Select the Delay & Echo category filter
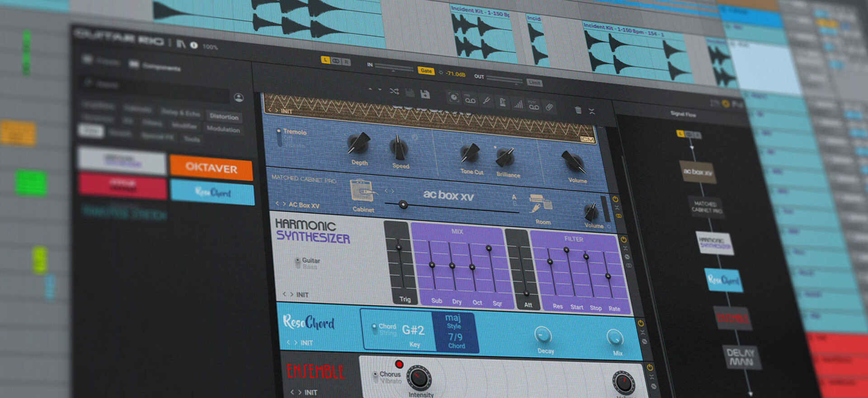 coord(181,113)
